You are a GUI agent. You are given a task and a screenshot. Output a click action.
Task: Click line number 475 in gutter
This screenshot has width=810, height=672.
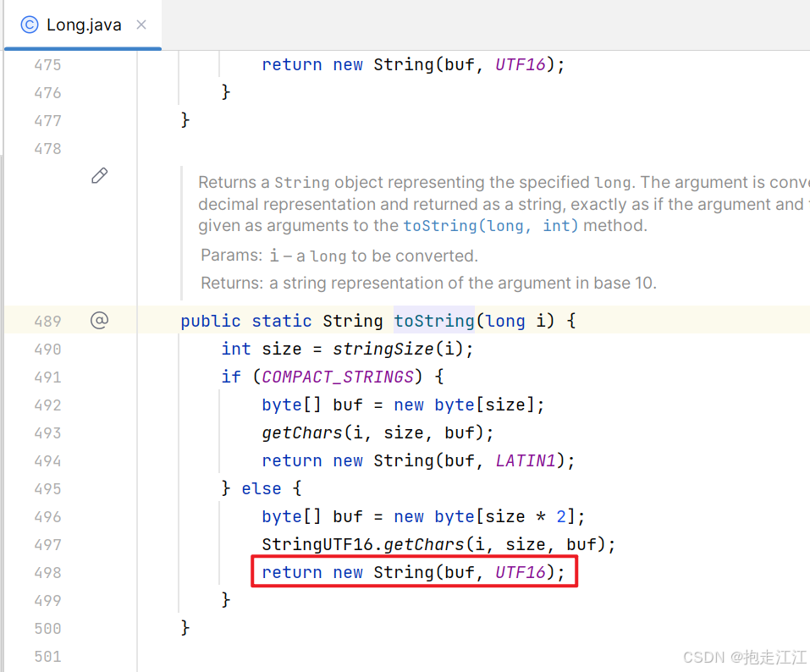coord(47,65)
